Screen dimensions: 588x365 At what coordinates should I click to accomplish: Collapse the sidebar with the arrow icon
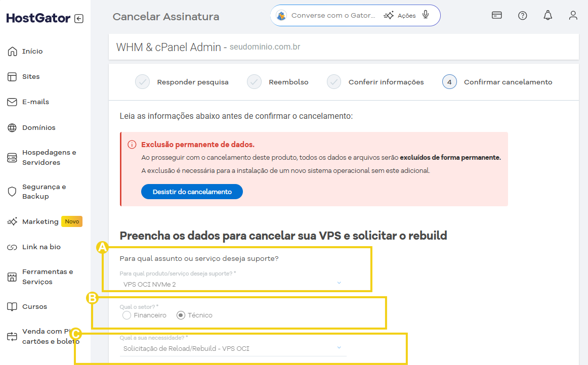point(79,18)
